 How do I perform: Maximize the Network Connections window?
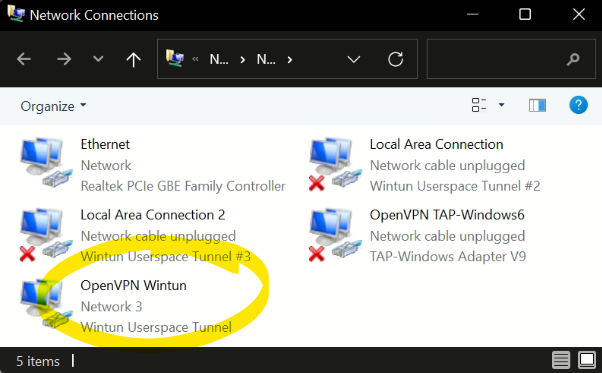coord(525,15)
